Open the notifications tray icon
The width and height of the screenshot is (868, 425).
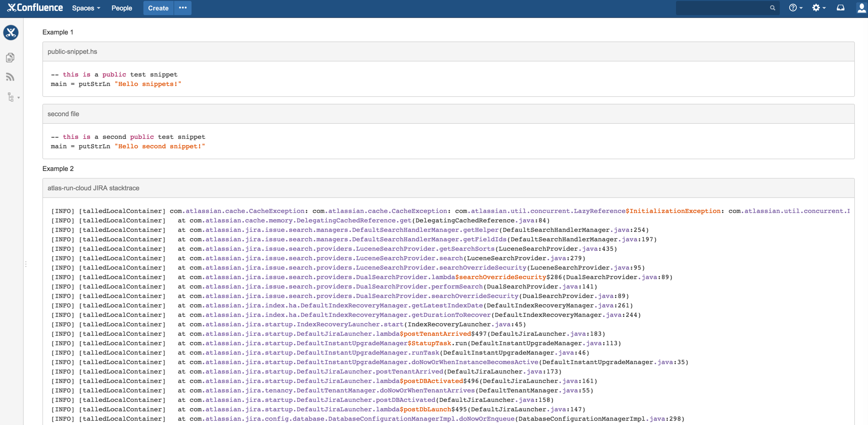pyautogui.click(x=841, y=8)
